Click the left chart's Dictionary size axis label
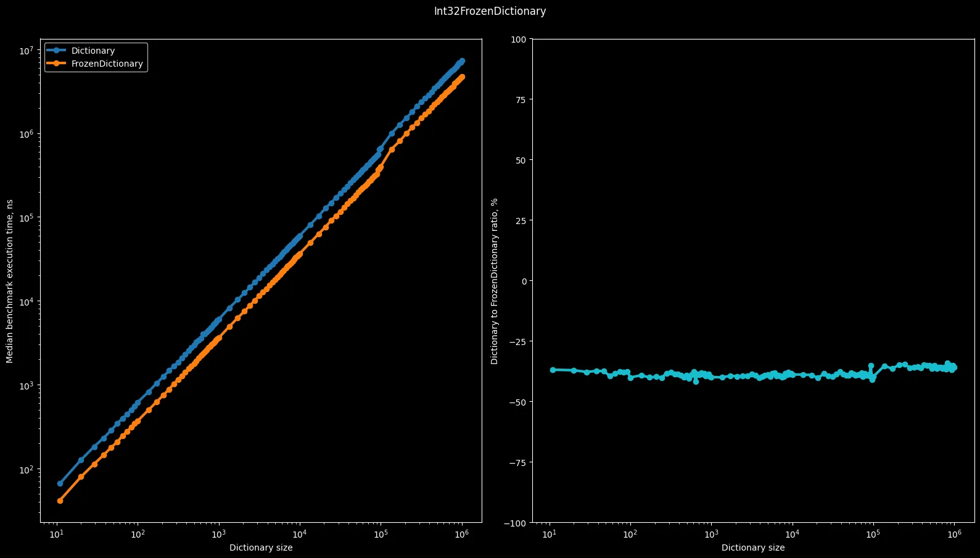Image resolution: width=980 pixels, height=558 pixels. point(261,548)
